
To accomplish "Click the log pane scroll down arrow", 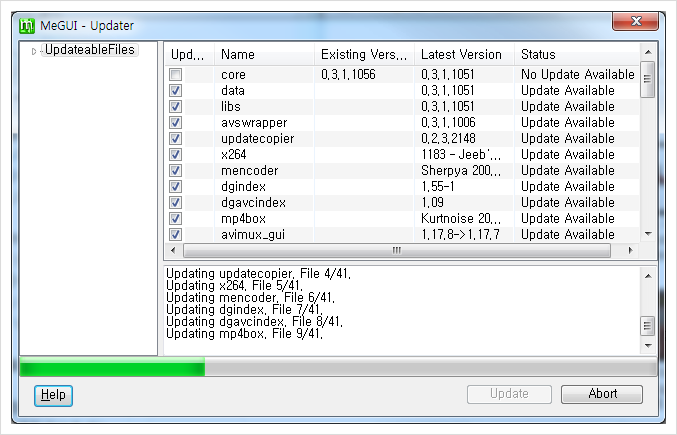I will pos(648,346).
